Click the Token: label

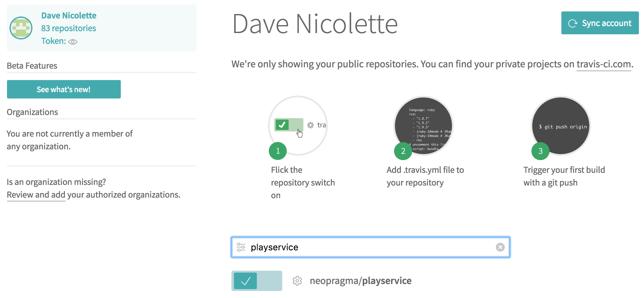(54, 41)
